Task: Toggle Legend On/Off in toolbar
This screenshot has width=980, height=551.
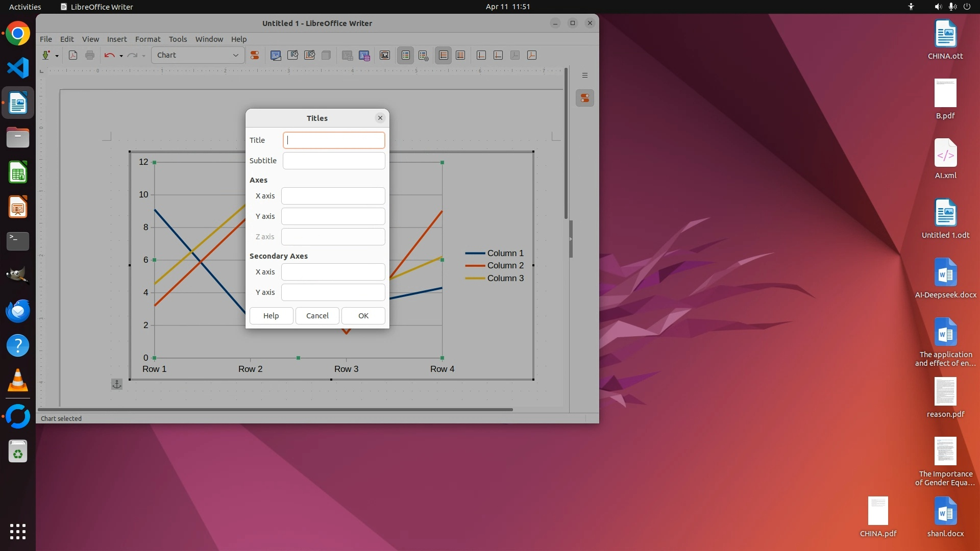Action: point(406,55)
